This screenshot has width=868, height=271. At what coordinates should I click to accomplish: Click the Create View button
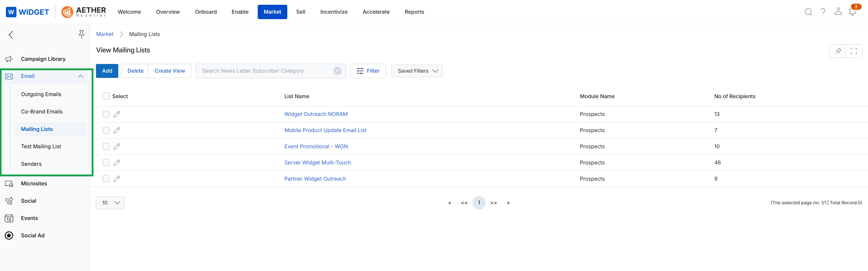[170, 71]
